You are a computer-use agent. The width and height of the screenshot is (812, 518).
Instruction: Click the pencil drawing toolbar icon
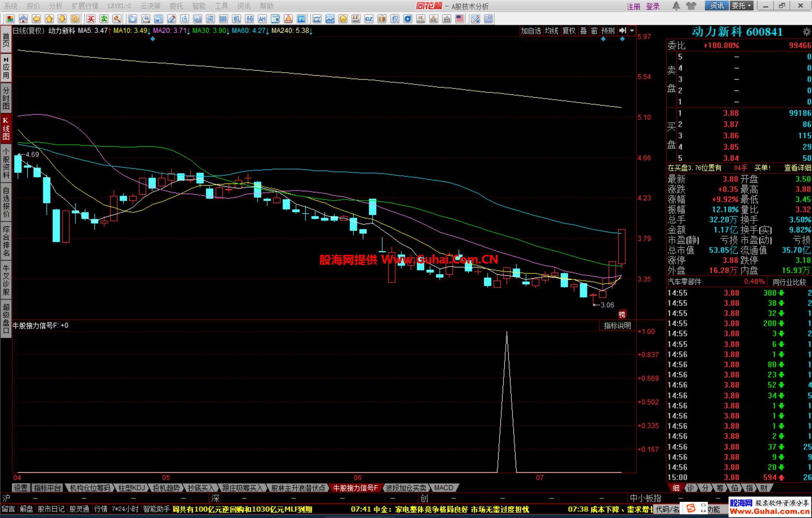click(171, 19)
